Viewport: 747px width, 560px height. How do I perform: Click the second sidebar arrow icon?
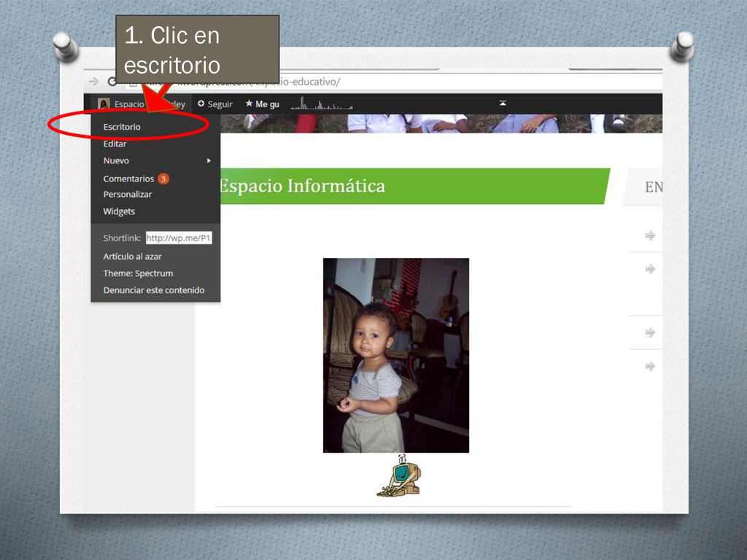point(650,269)
